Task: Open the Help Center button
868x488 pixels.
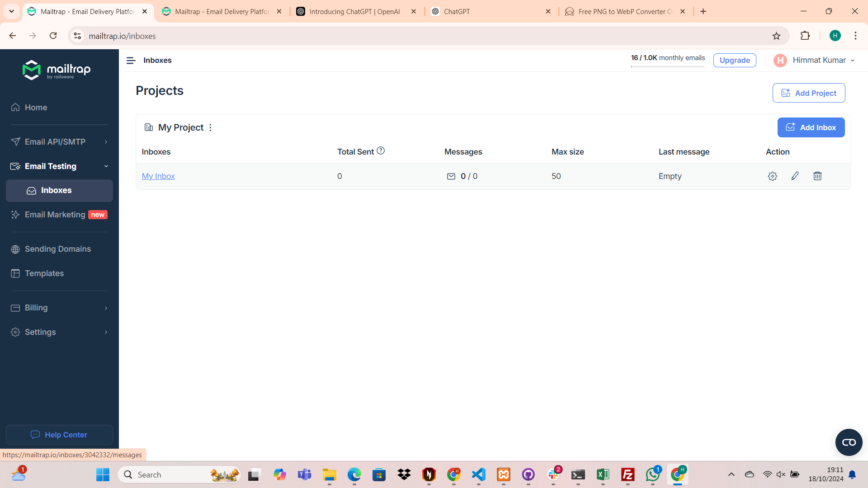Action: tap(60, 435)
